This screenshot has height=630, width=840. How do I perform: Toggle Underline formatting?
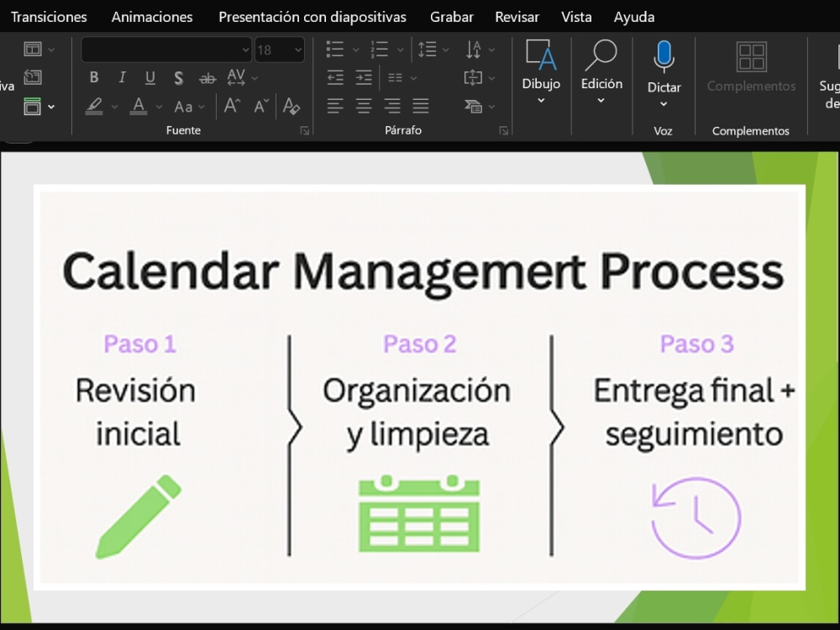pyautogui.click(x=150, y=77)
